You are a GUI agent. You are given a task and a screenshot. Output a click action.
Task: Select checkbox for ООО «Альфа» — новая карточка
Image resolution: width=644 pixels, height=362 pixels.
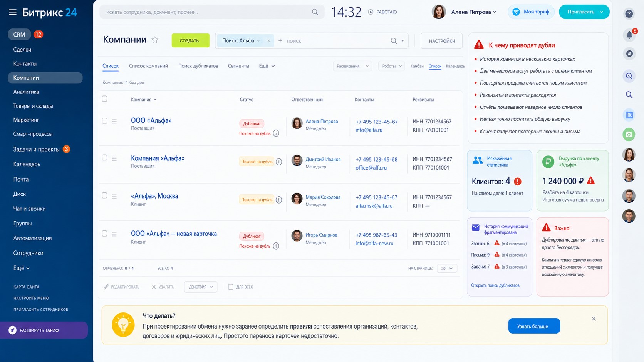[x=104, y=234]
